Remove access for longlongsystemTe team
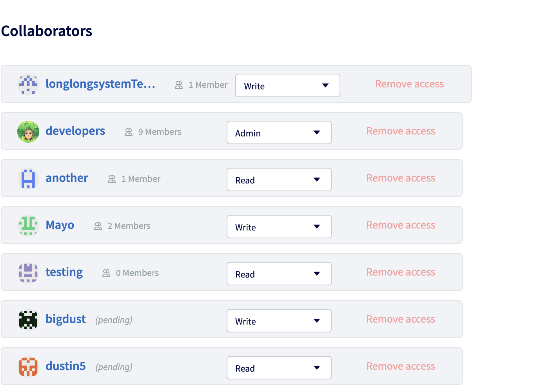Viewport: 545px width, 392px height. coord(409,84)
